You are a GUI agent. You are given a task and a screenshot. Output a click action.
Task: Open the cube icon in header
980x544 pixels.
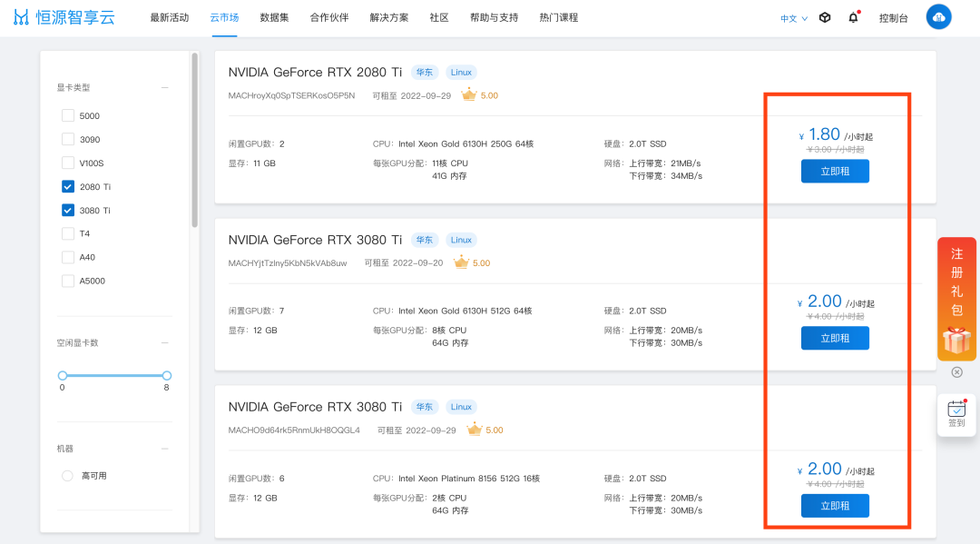coord(825,17)
